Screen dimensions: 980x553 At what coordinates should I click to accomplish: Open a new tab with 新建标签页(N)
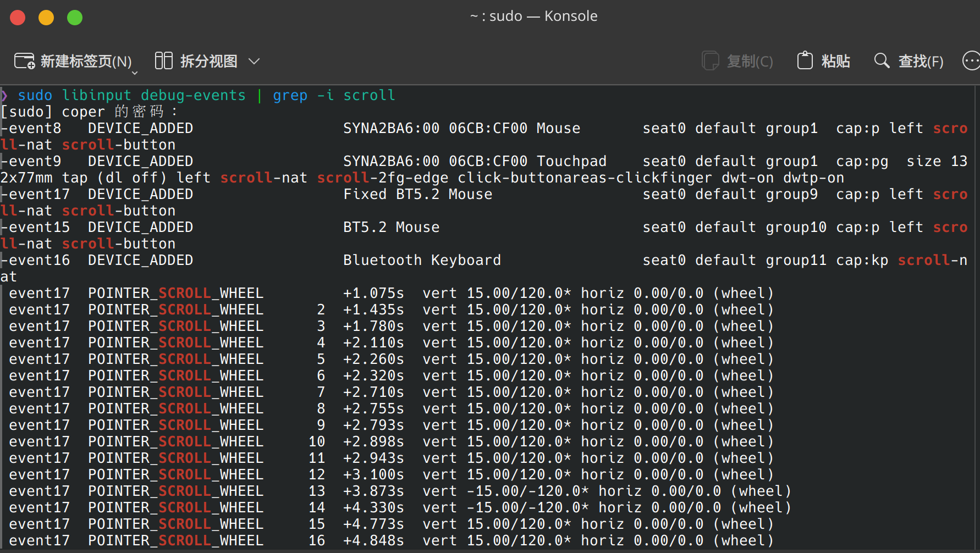(x=73, y=61)
